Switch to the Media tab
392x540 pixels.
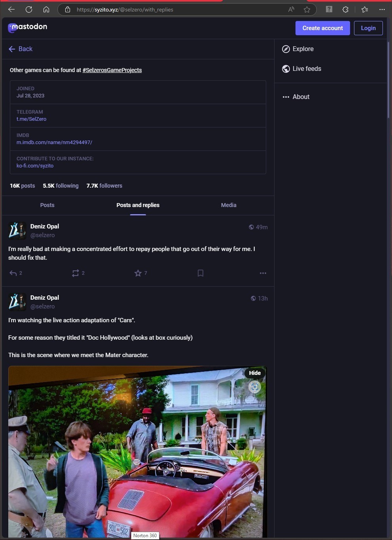click(229, 205)
